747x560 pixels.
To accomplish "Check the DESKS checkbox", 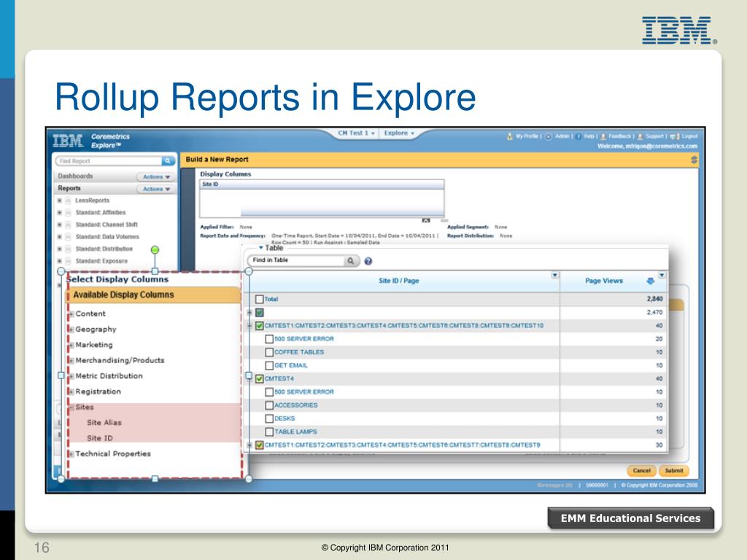I will (269, 419).
